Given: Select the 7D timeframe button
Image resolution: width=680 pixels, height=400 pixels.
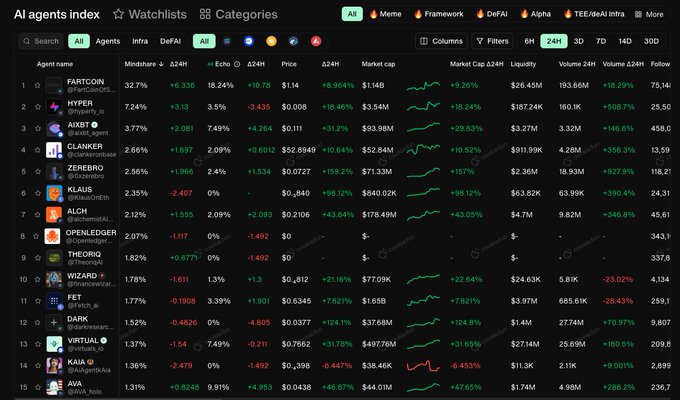Looking at the screenshot, I should tap(601, 41).
